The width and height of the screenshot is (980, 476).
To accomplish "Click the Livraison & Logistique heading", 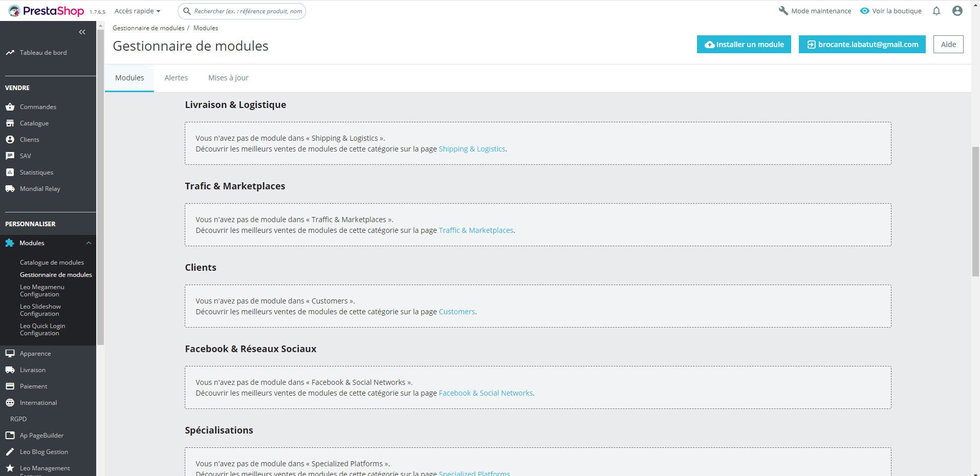I will coord(235,105).
